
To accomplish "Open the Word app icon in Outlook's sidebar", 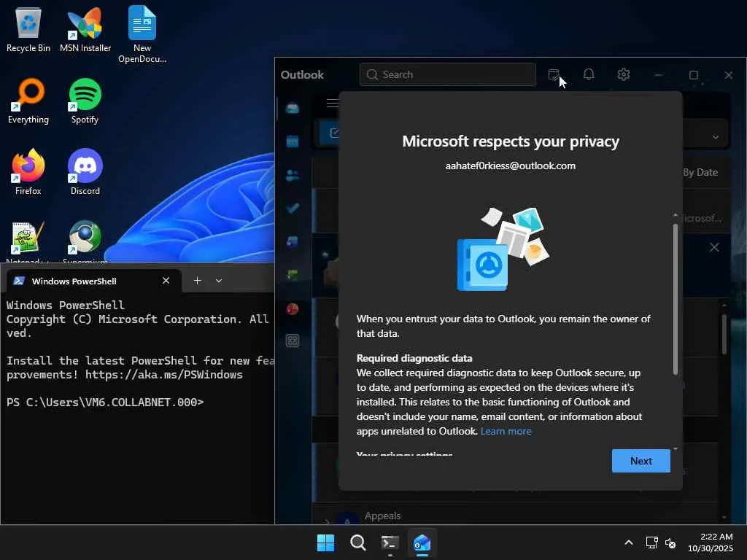I will (293, 241).
